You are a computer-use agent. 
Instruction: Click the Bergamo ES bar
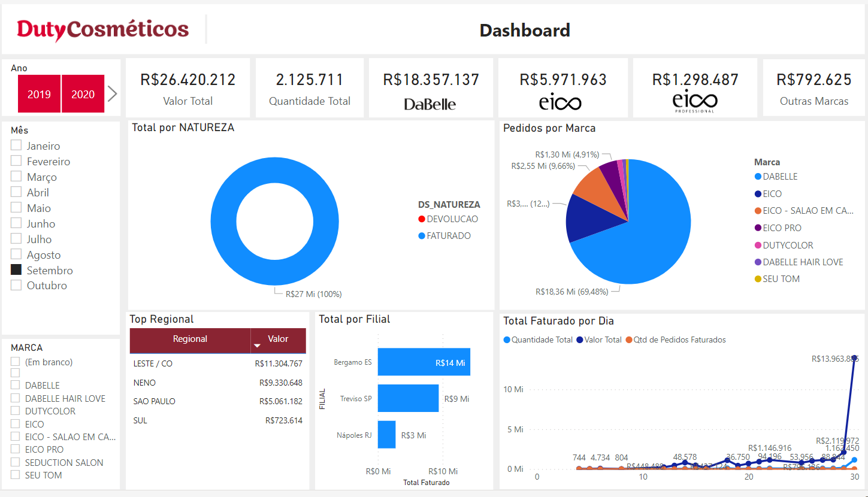(x=424, y=362)
